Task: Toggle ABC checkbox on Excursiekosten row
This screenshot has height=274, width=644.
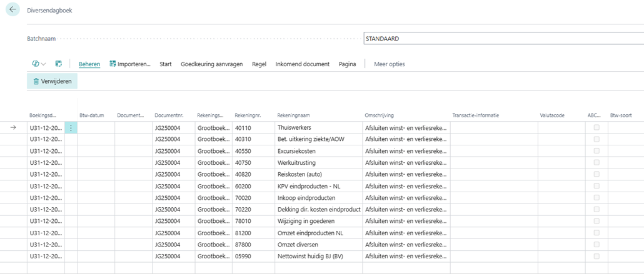Action: pos(596,151)
